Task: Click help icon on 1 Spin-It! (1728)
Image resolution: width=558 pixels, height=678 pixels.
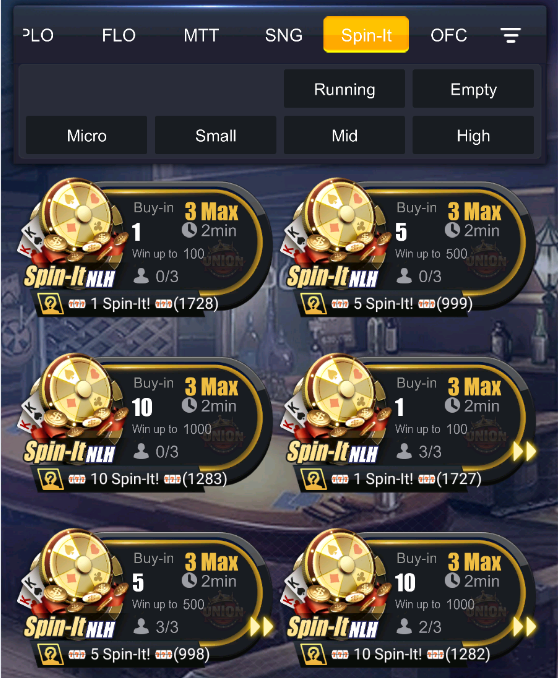Action: point(51,304)
